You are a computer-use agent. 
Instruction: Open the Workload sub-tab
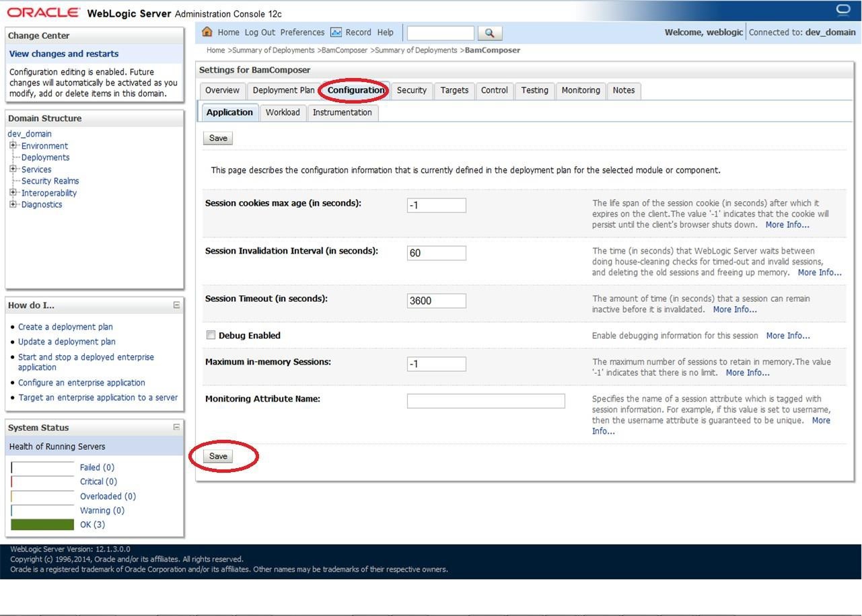click(x=283, y=112)
